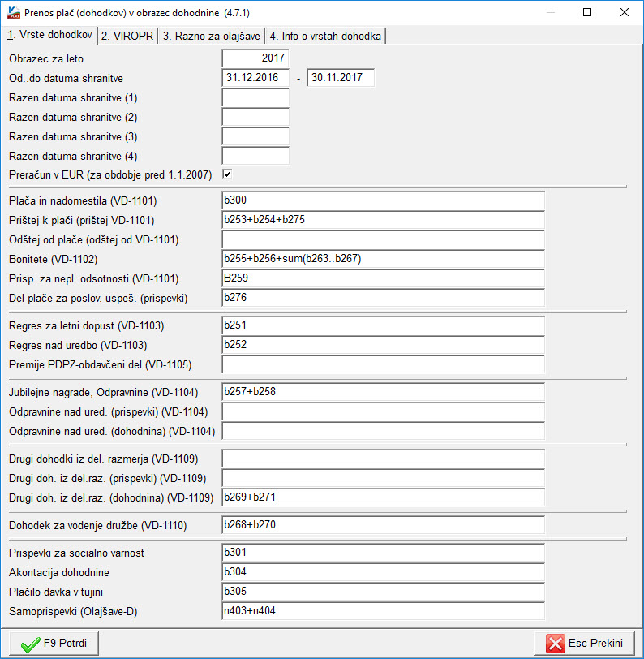This screenshot has width=644, height=659.
Task: Maximize the Prenos plač window
Action: pos(587,13)
